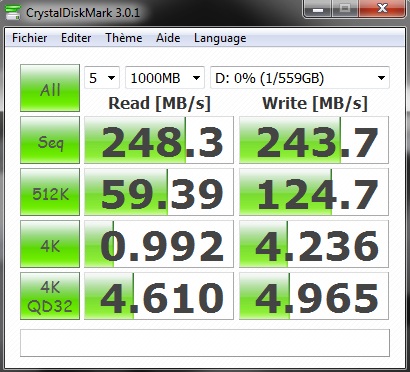Click the CrystalDiskMark app icon in title bar
Screen dimensions: 410x372
(13, 13)
